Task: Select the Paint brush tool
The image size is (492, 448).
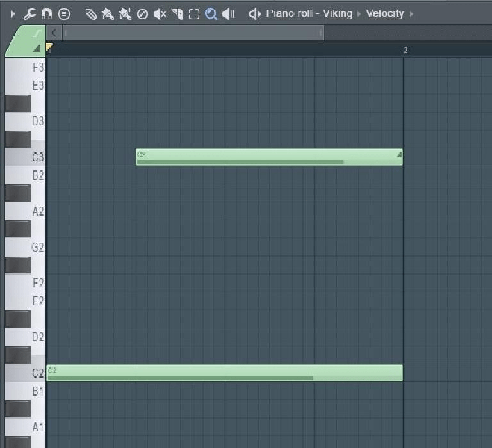Action: (108, 14)
